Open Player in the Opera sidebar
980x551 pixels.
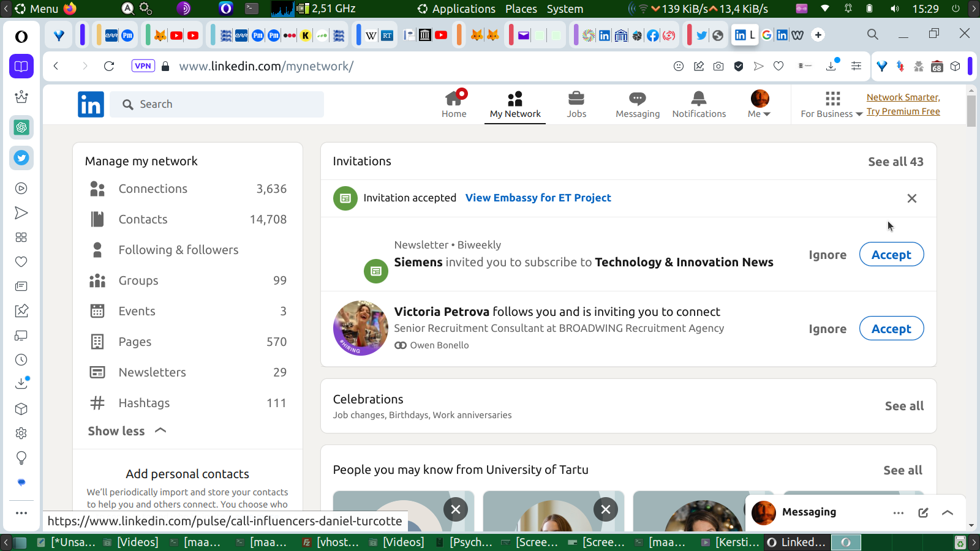21,189
